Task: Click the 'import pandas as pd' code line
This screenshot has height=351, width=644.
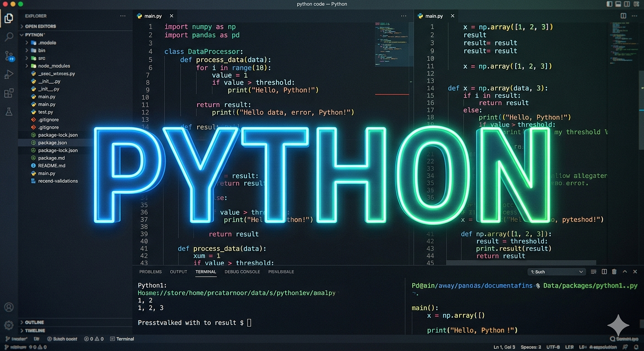Action: click(x=202, y=35)
